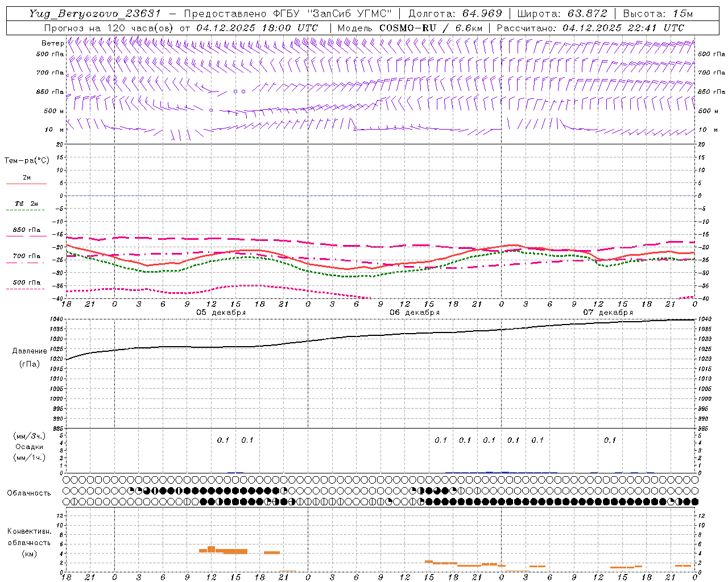Click the tallest orange convective cloud bar
Image resolution: width=728 pixels, height=582 pixels.
coord(211,549)
